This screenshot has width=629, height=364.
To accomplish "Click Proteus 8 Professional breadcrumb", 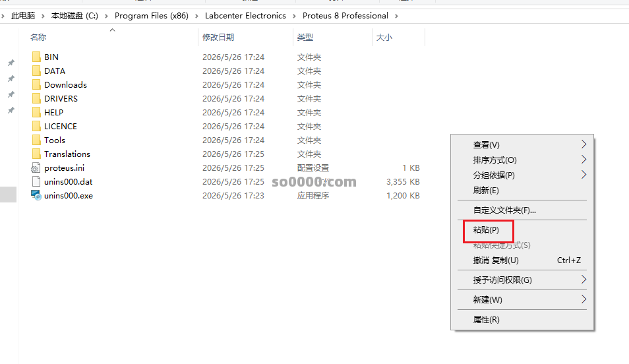I will pyautogui.click(x=345, y=16).
